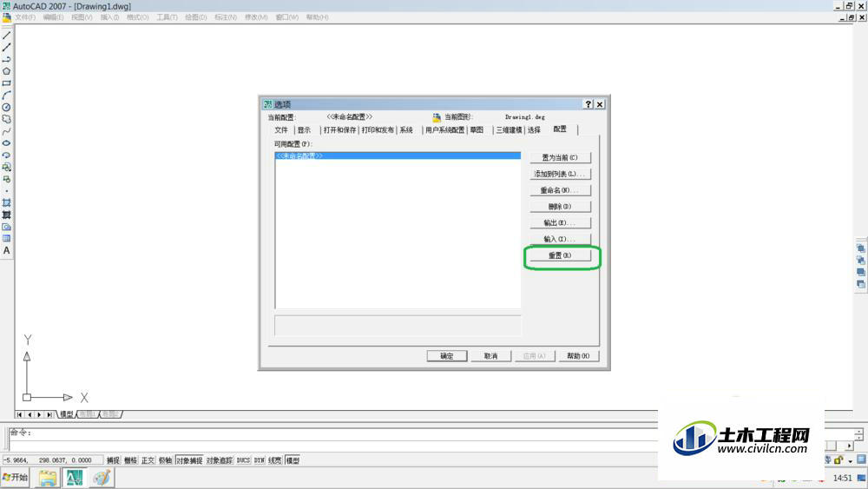The height and width of the screenshot is (489, 868).
Task: Toggle 捕捉 snap mode in status bar
Action: [113, 460]
